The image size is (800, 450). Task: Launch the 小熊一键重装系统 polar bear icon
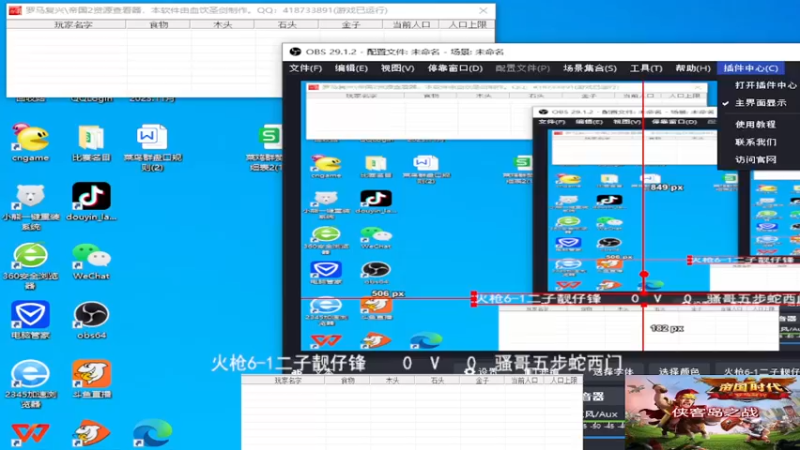30,207
